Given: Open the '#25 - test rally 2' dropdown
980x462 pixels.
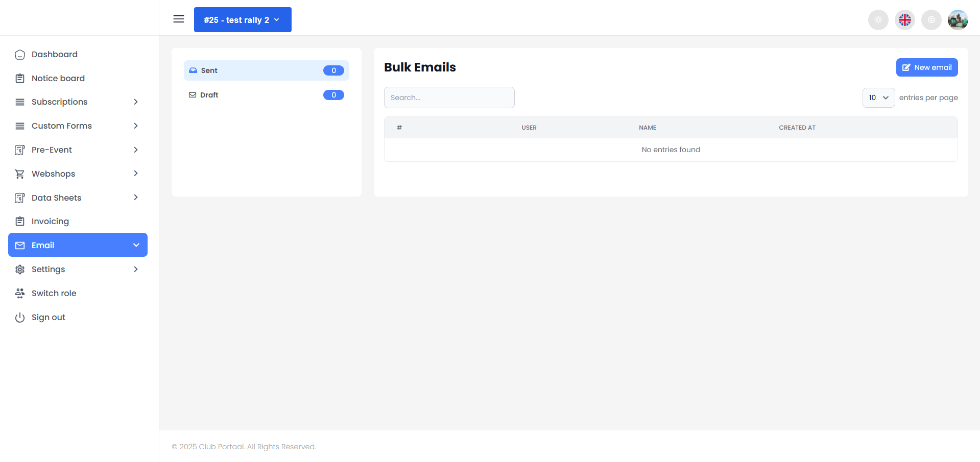Looking at the screenshot, I should pyautogui.click(x=243, y=20).
